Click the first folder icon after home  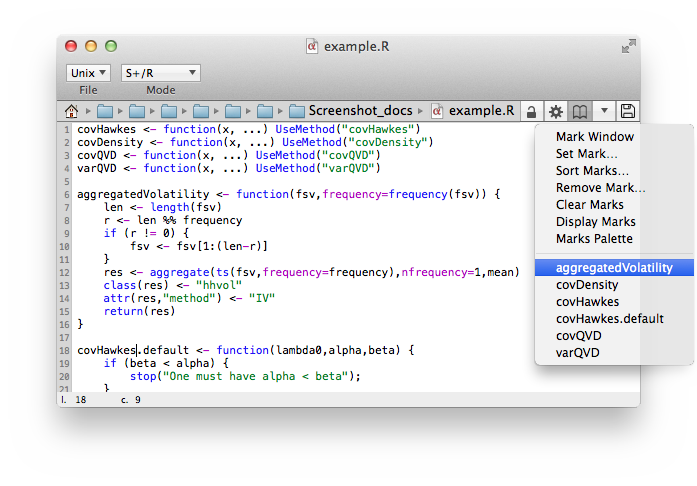105,111
